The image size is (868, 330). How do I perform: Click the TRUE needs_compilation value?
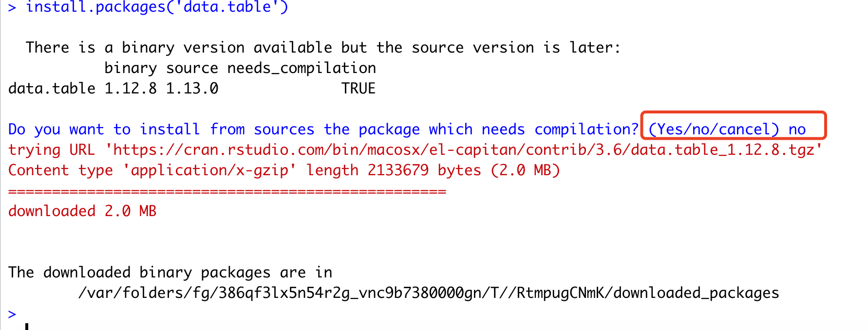[x=358, y=89]
